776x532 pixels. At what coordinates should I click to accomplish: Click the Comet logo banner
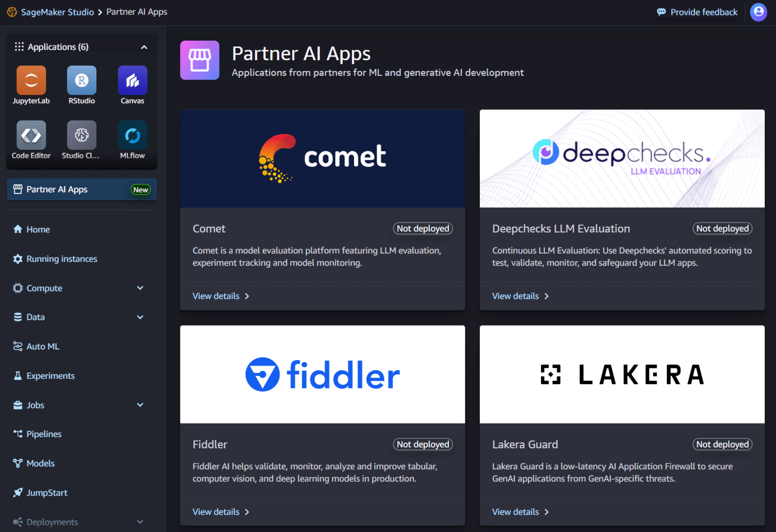(322, 158)
